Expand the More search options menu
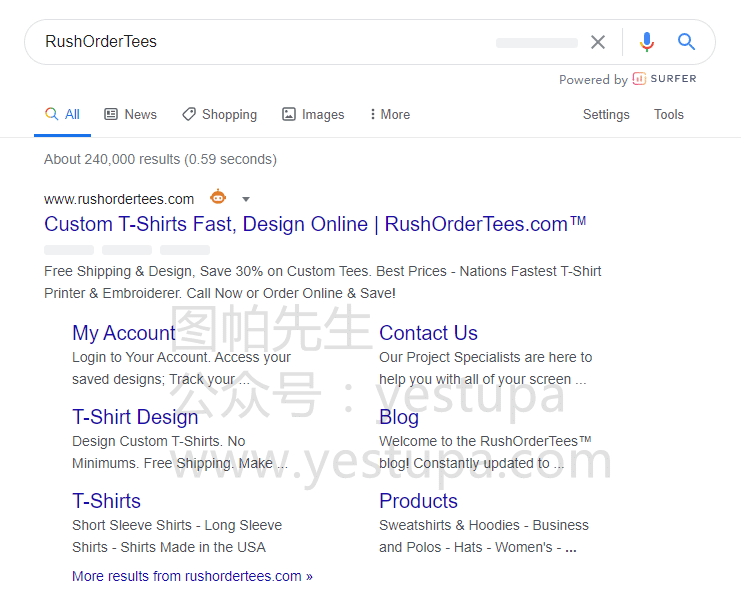 point(390,114)
